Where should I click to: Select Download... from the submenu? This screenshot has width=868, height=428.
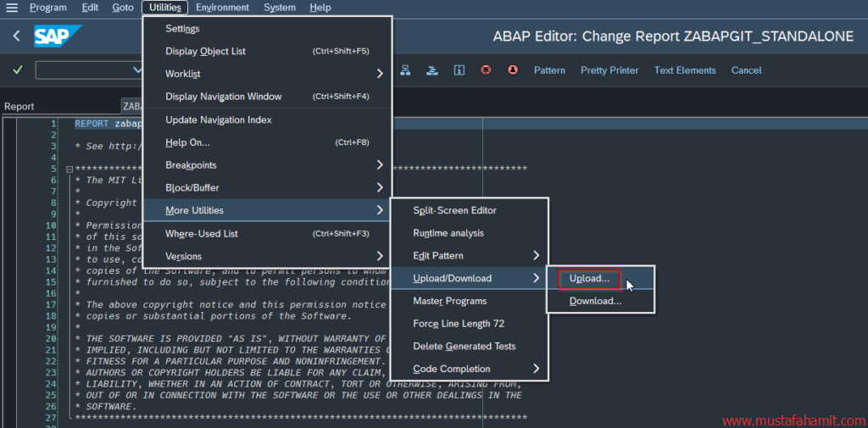point(595,301)
